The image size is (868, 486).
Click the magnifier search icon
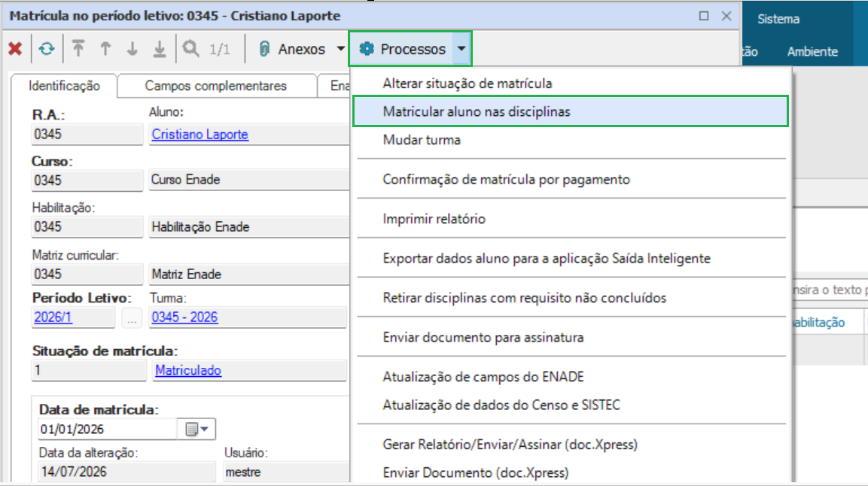coord(191,49)
